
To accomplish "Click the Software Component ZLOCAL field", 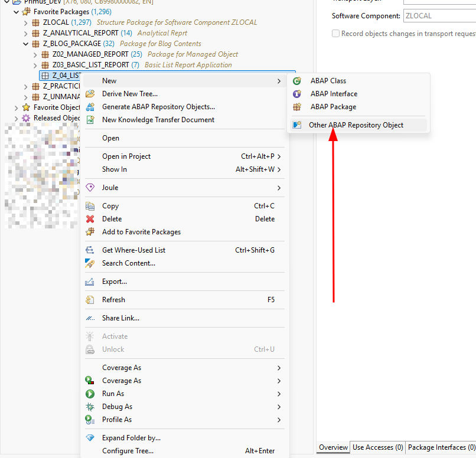I will pos(439,16).
